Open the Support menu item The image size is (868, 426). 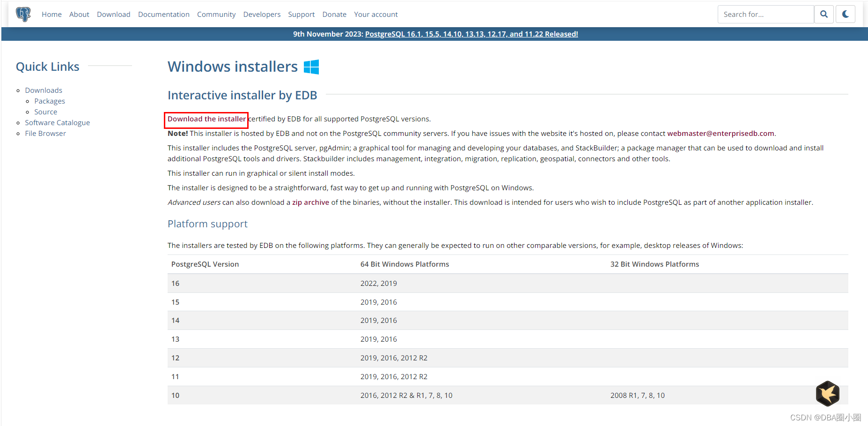click(x=302, y=15)
